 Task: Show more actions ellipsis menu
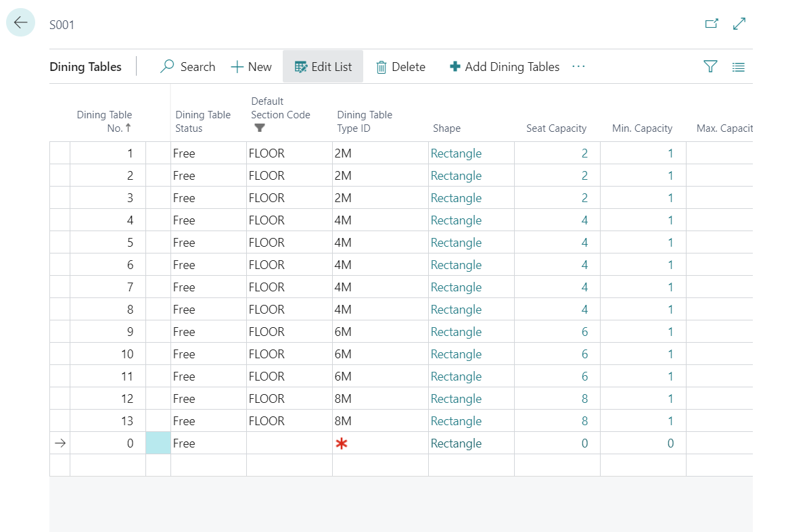tap(578, 66)
